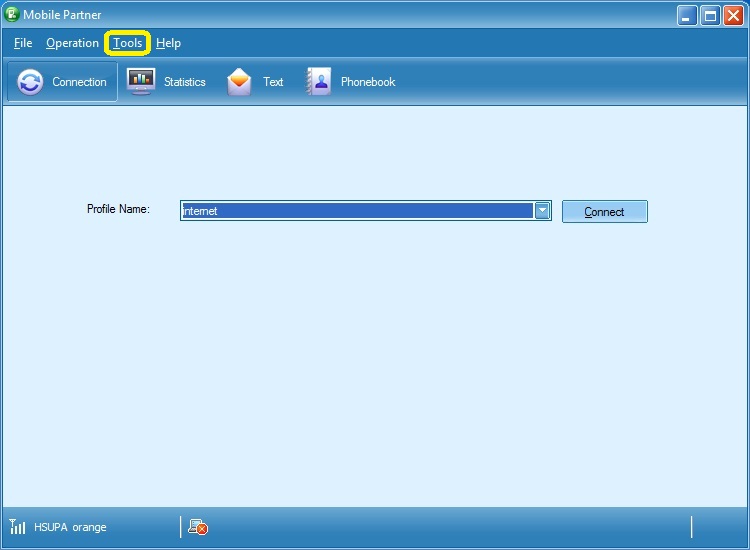Click the Statistics tab label
This screenshot has width=750, height=550.
coord(185,82)
